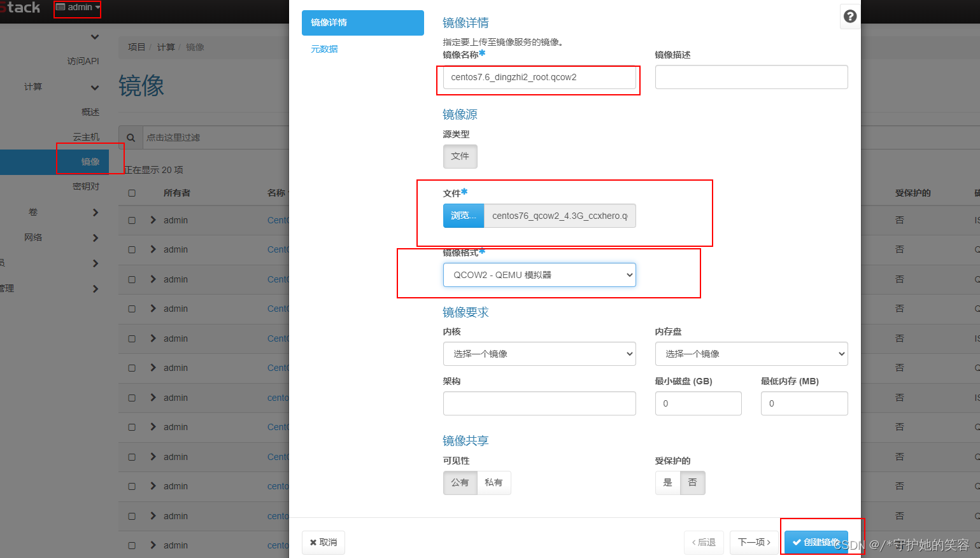The width and height of the screenshot is (980, 558).
Task: Click the 后退 back button
Action: pyautogui.click(x=704, y=543)
